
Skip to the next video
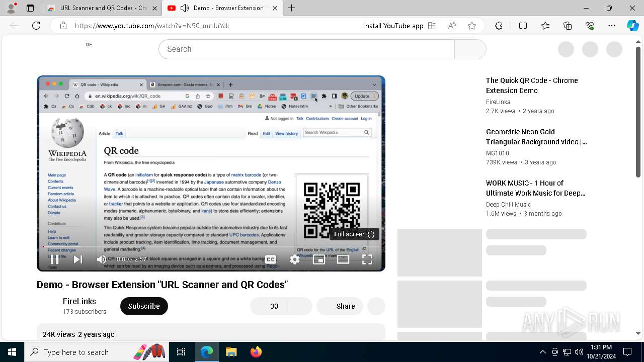(78, 259)
